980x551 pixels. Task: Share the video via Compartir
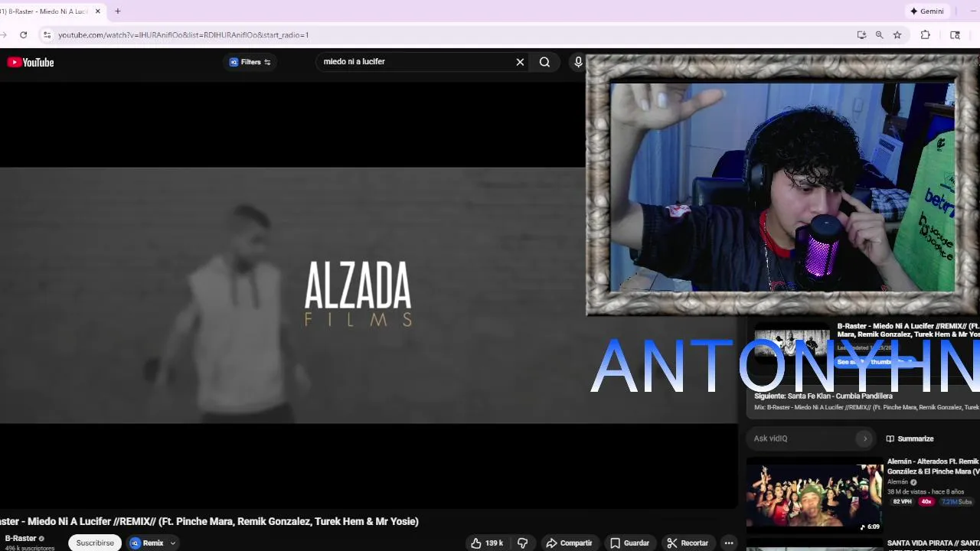(x=569, y=543)
